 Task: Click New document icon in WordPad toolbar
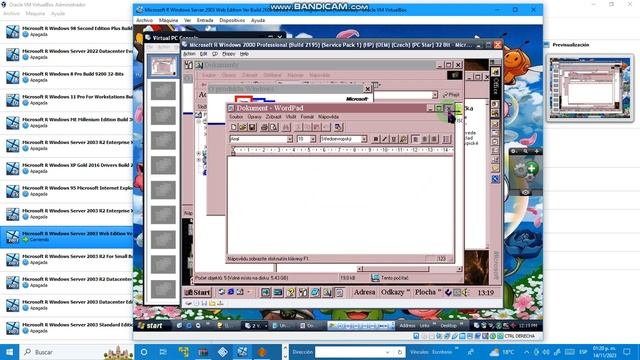233,127
